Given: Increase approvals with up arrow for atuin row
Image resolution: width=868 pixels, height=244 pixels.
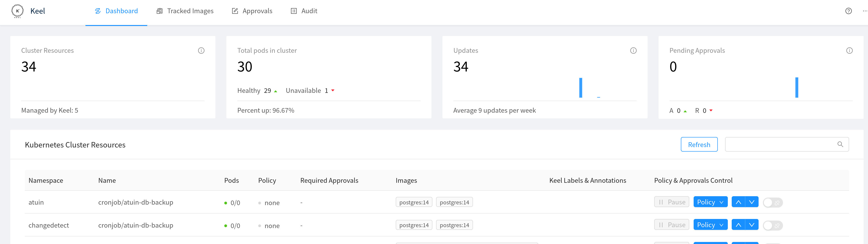Looking at the screenshot, I should [x=738, y=202].
